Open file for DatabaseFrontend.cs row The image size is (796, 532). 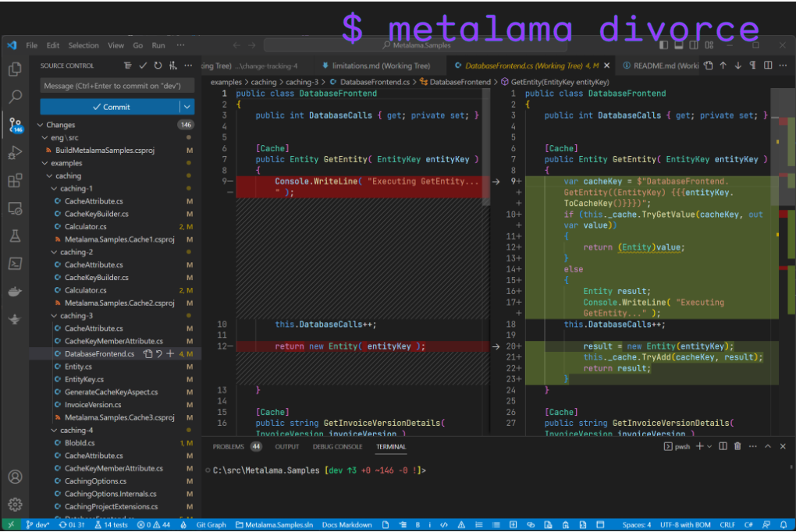tap(147, 354)
